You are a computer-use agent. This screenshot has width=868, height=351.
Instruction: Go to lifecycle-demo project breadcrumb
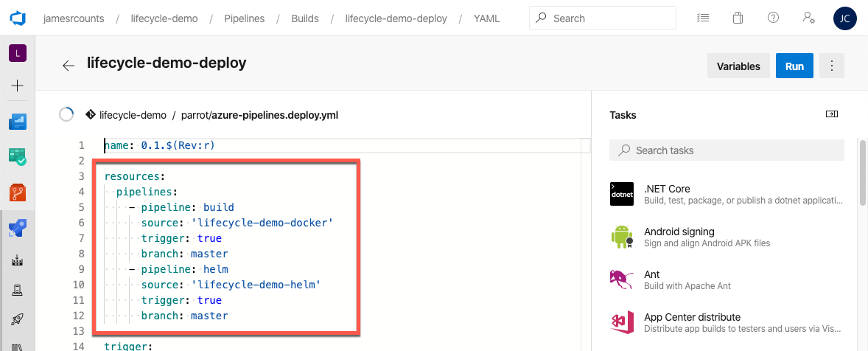tap(164, 18)
